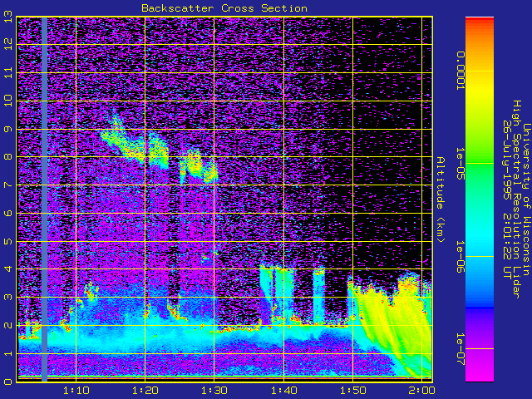The width and height of the screenshot is (532, 399).
Task: Click altitude label 8 on left axis
Action: (7, 157)
